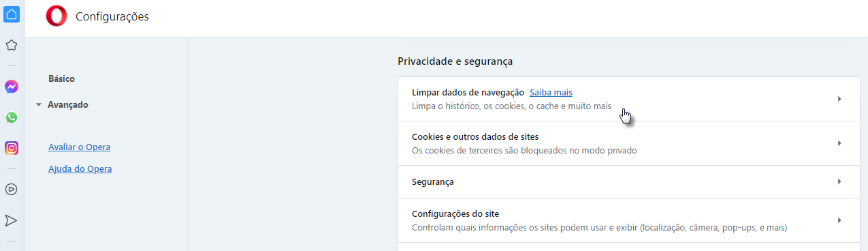
Task: Click the red Opera logo
Action: (56, 16)
